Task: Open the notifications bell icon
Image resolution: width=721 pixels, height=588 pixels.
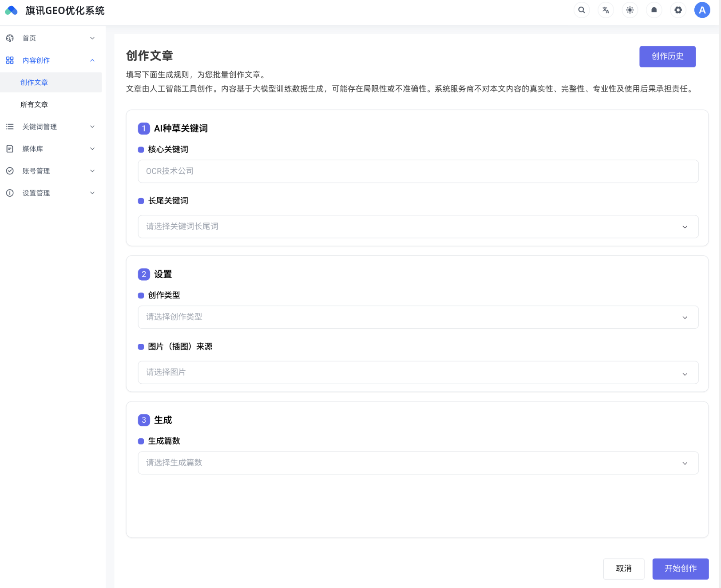Action: coord(654,10)
